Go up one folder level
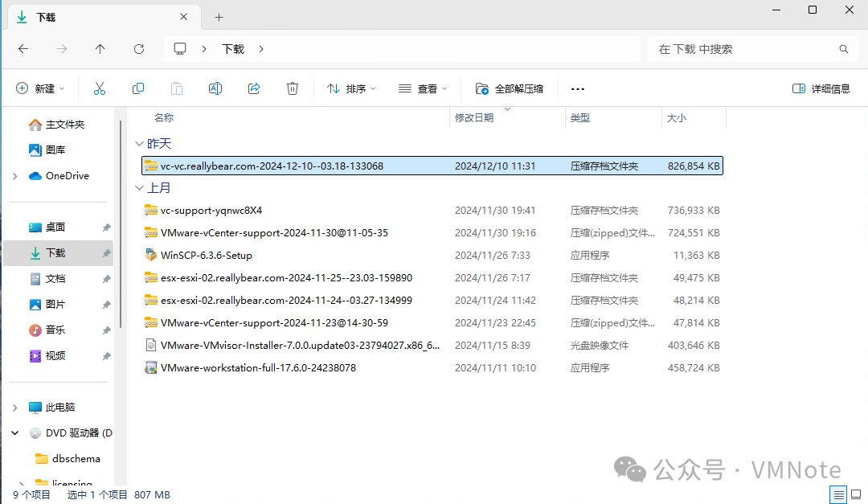868x504 pixels. (x=100, y=49)
